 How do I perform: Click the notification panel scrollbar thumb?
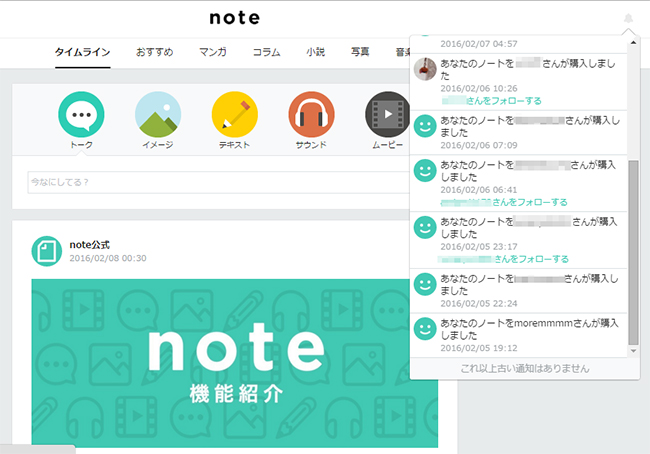tap(633, 252)
